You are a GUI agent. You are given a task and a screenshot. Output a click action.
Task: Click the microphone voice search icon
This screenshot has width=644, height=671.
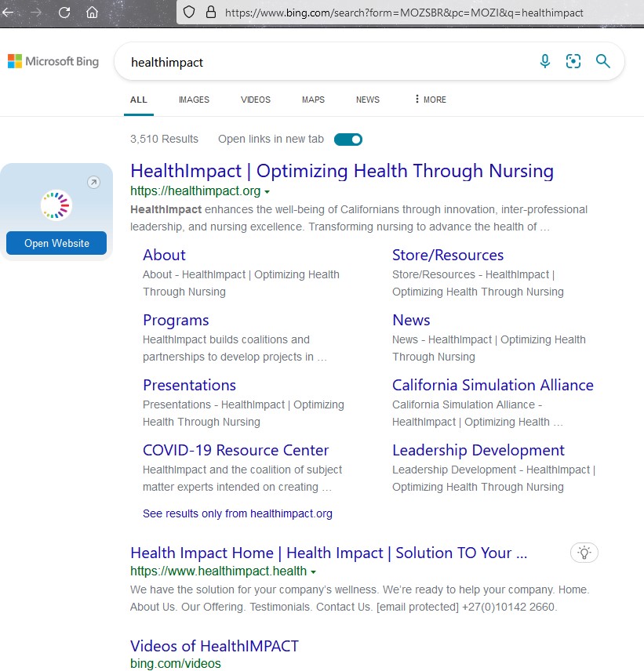coord(545,61)
